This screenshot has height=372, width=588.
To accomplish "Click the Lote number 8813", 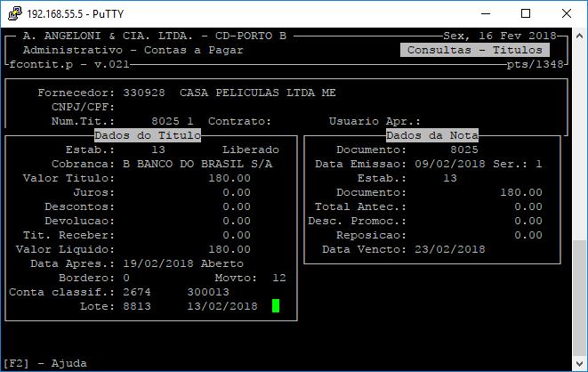I will (137, 306).
